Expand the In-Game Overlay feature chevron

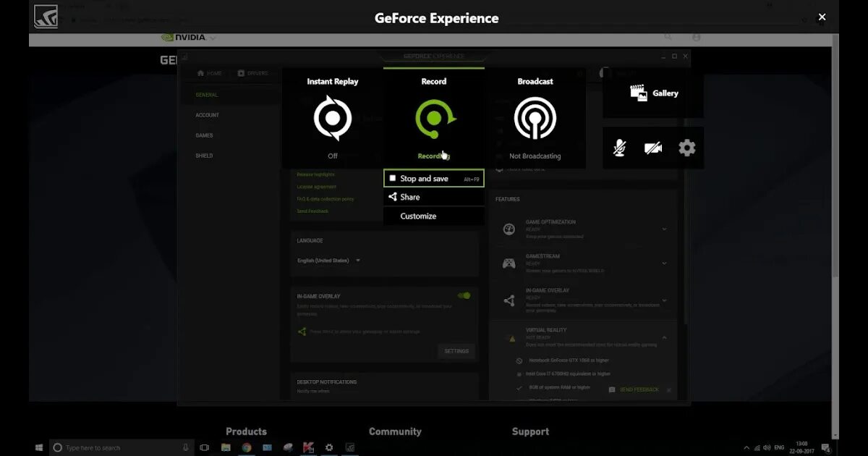[x=664, y=299]
